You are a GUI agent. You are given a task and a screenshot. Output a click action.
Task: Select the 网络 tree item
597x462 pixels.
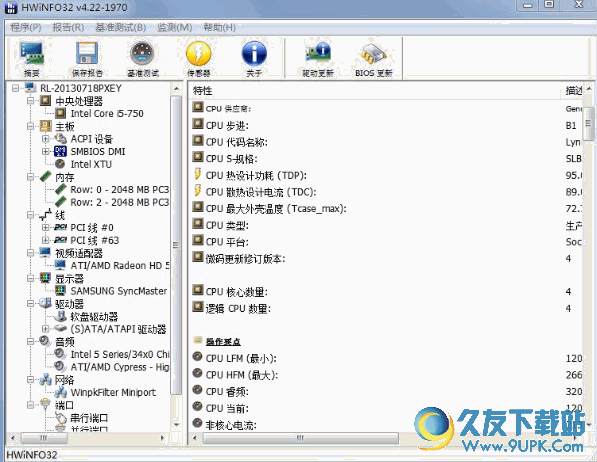[x=64, y=380]
